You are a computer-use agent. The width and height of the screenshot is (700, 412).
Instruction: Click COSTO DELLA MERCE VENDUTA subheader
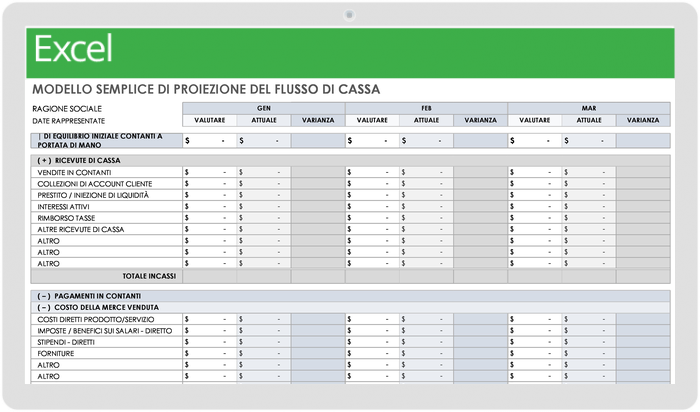(98, 308)
